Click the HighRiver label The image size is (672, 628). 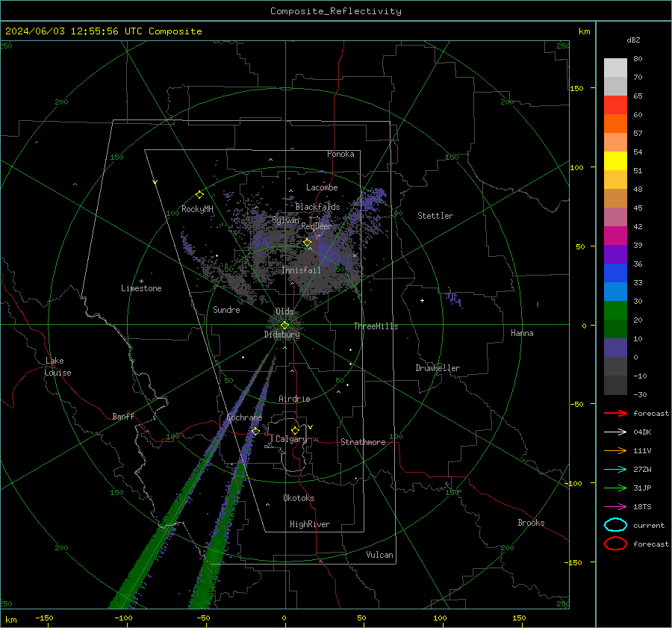point(310,524)
